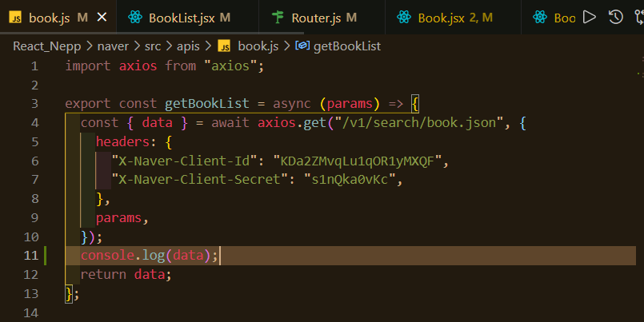Click the await keyword on line 4
The image size is (644, 322).
pyautogui.click(x=230, y=122)
